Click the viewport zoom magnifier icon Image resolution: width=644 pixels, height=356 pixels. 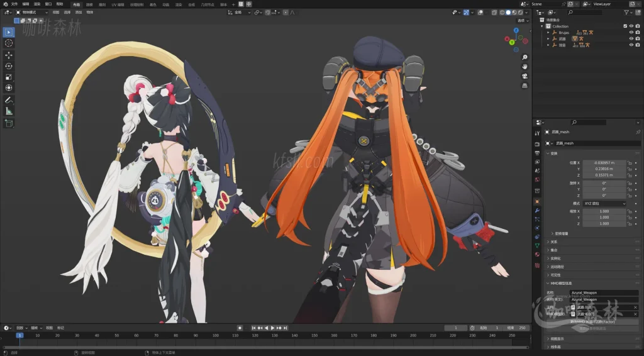pos(525,57)
